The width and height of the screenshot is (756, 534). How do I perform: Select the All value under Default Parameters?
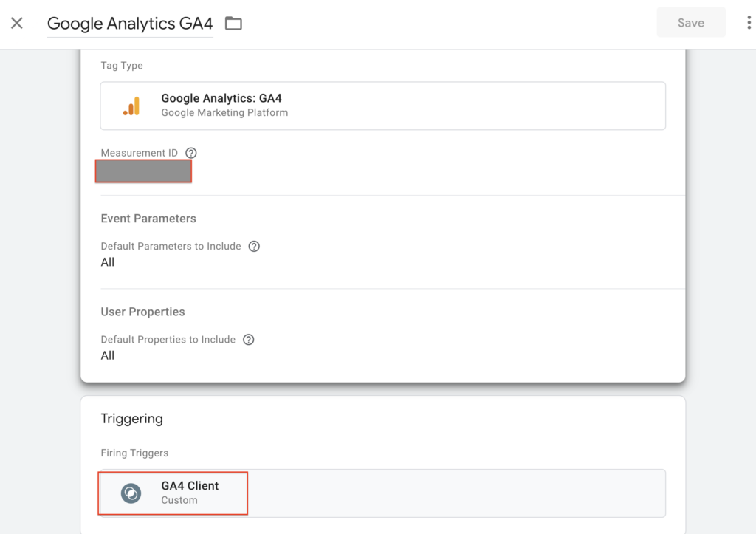coord(108,262)
